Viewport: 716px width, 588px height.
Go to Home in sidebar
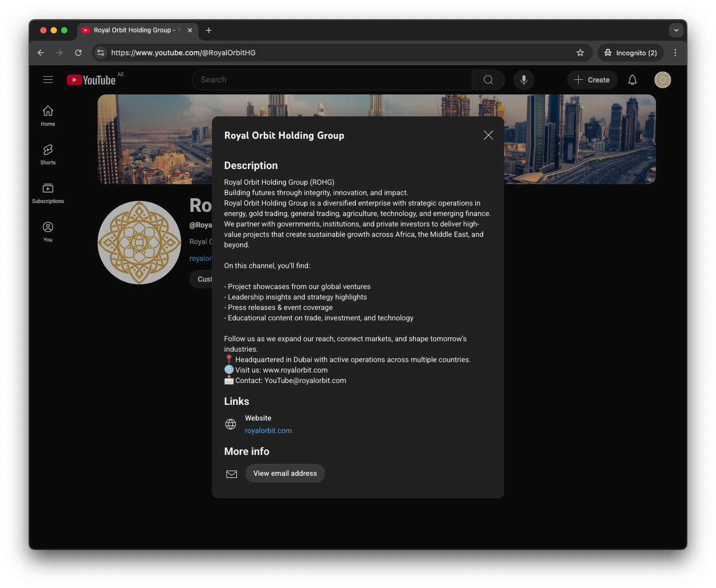[48, 116]
